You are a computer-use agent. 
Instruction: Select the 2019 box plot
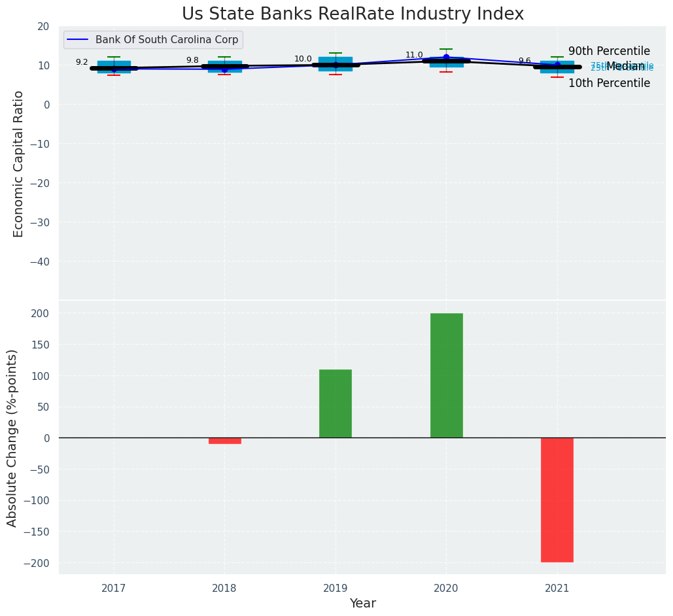coord(335,63)
